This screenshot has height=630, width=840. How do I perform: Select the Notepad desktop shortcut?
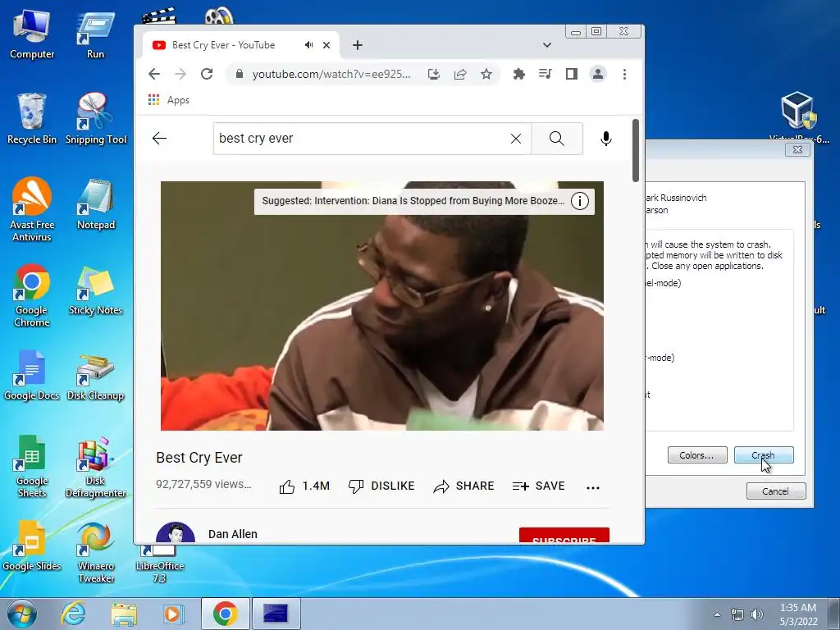click(x=96, y=204)
